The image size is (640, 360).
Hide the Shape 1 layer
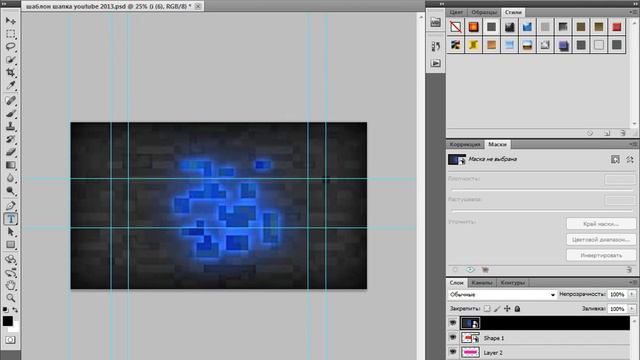pos(453,338)
